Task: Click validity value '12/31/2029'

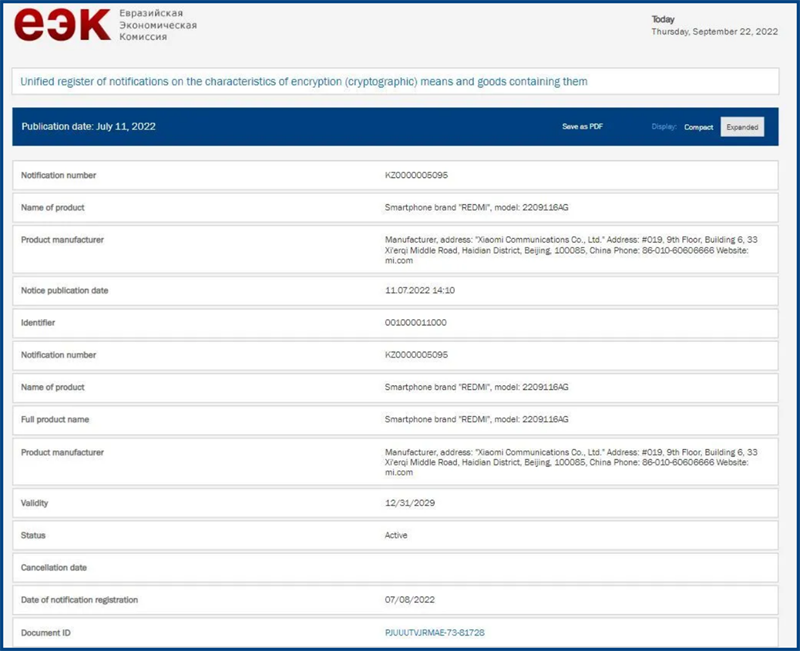Action: (x=410, y=503)
